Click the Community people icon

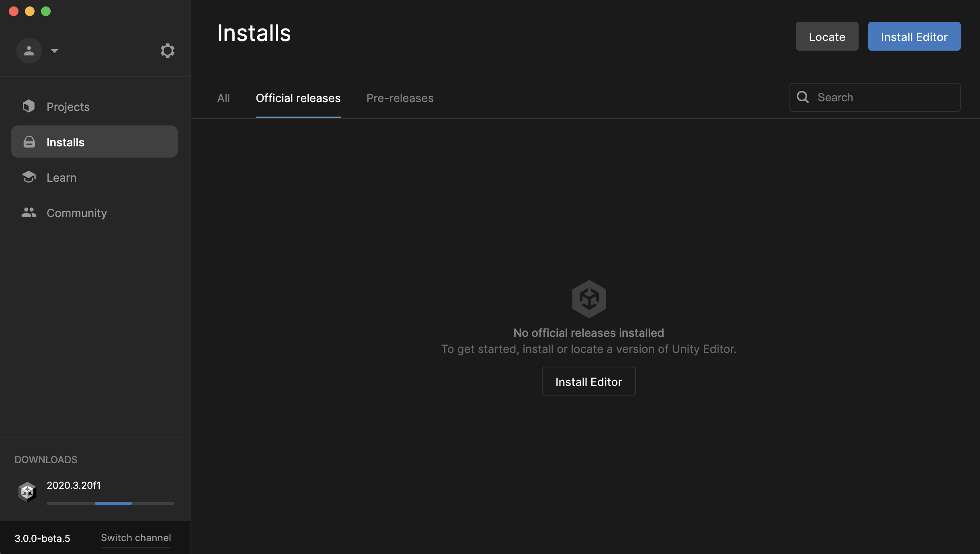29,212
